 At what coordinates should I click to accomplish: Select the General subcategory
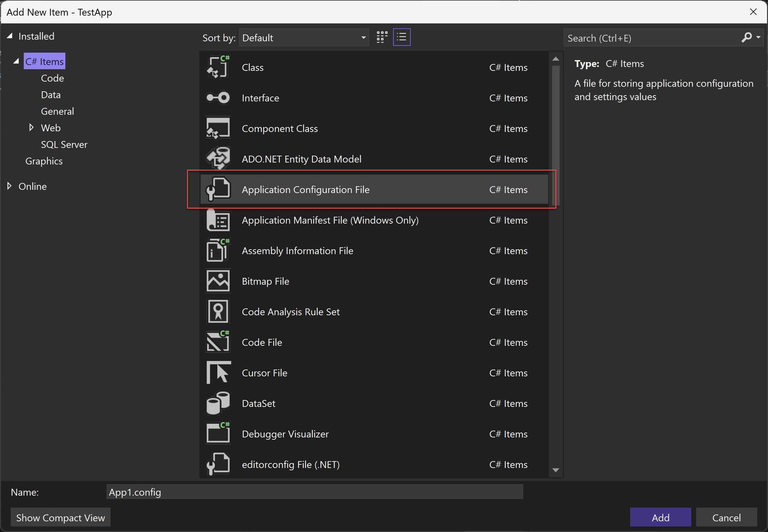coord(57,111)
